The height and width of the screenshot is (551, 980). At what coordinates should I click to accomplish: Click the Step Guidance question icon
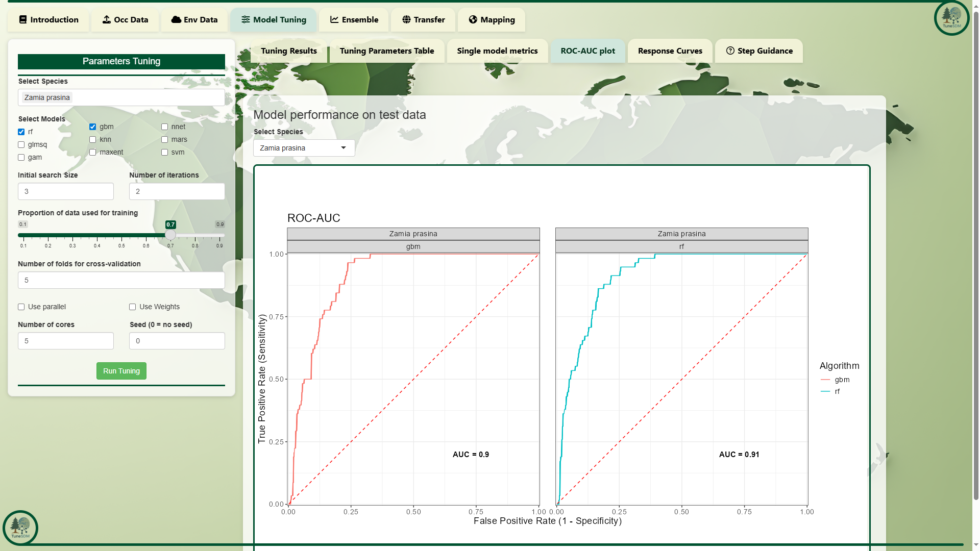[x=730, y=51]
